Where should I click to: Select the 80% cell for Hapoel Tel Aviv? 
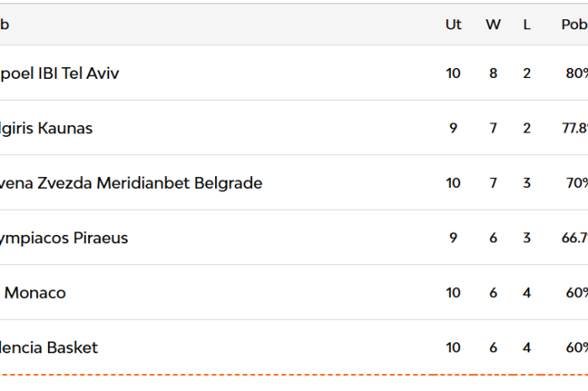coord(576,73)
